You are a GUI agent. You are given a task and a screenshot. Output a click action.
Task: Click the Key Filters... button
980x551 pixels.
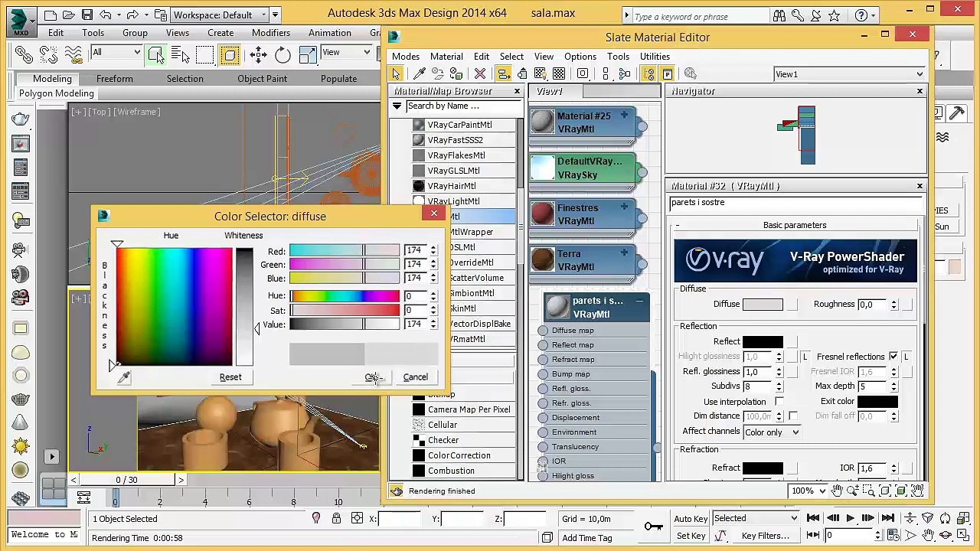(766, 536)
